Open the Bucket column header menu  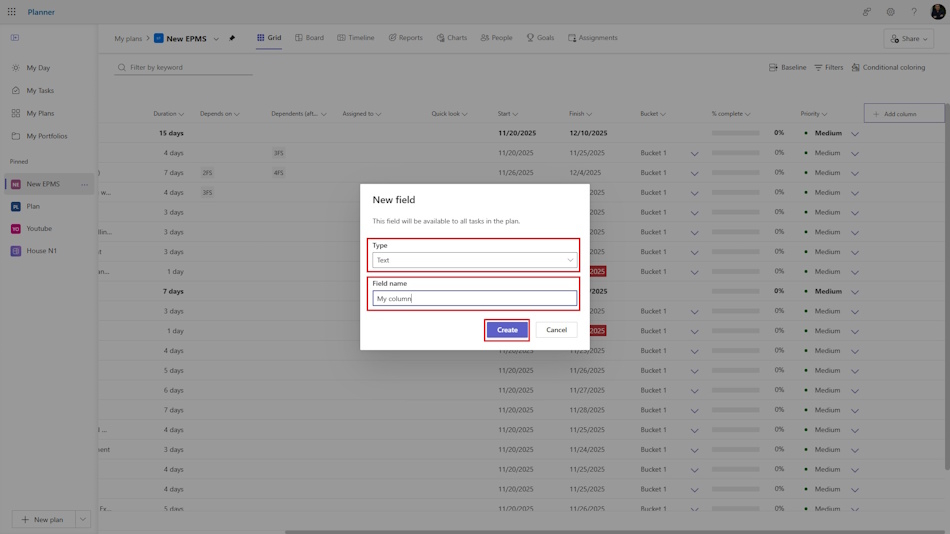pos(653,114)
